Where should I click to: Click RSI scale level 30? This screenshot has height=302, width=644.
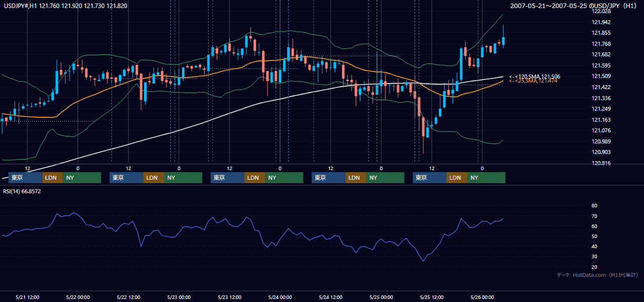point(594,257)
